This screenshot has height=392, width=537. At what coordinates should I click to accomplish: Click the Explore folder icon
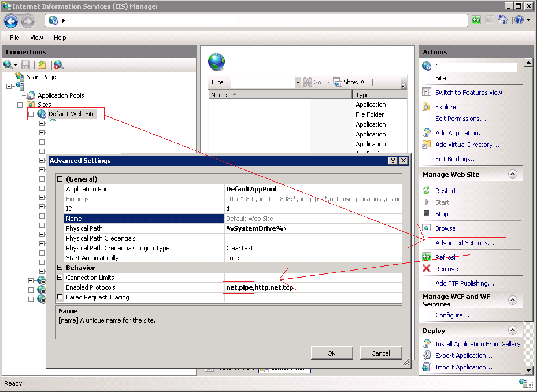(x=427, y=107)
